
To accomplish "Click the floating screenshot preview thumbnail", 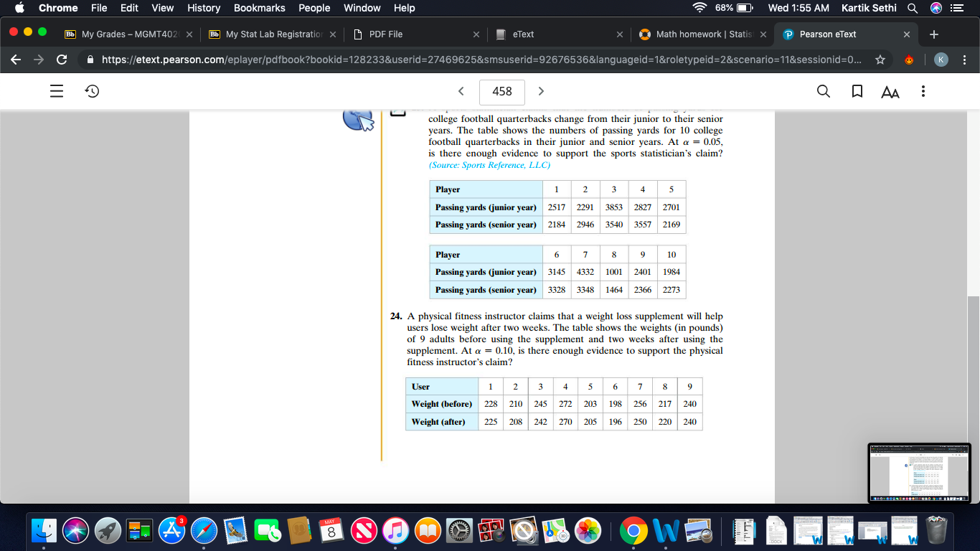I will tap(920, 473).
